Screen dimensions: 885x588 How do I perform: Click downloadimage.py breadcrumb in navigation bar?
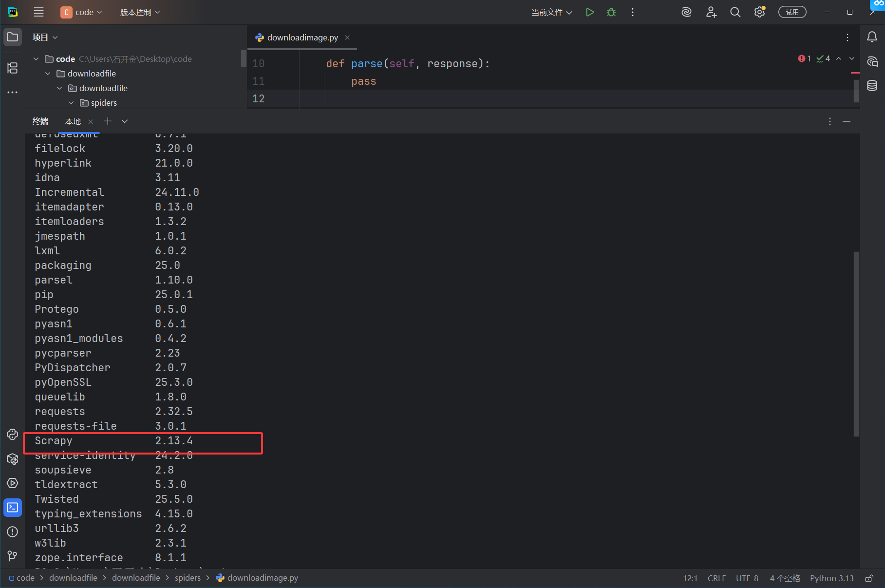click(257, 578)
